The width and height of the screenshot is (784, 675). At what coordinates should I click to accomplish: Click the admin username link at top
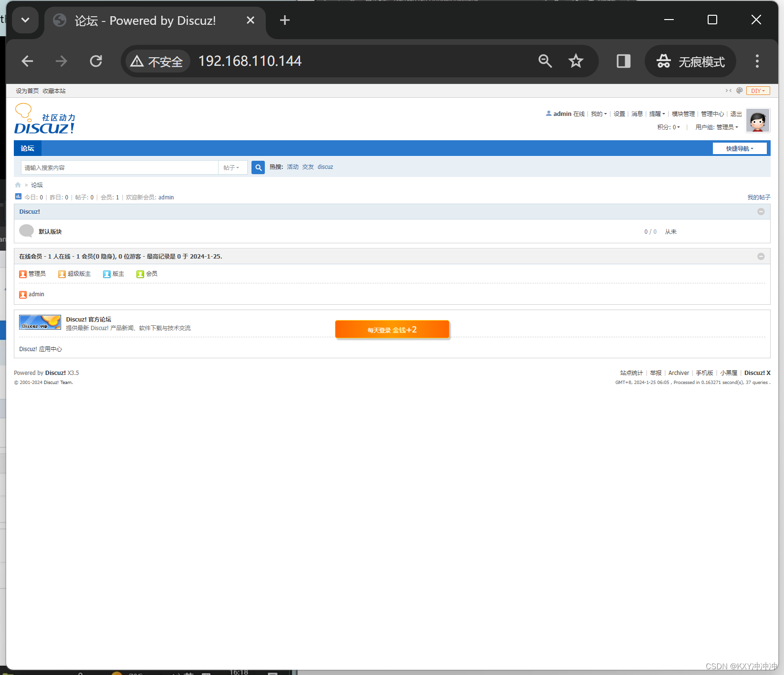pos(562,114)
